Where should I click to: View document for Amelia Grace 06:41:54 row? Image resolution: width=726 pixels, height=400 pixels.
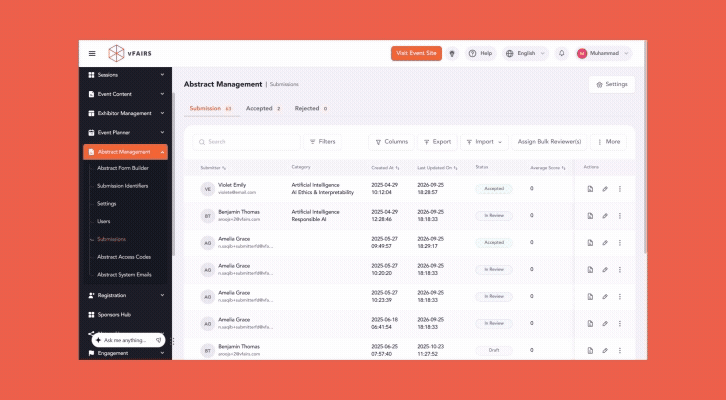590,324
